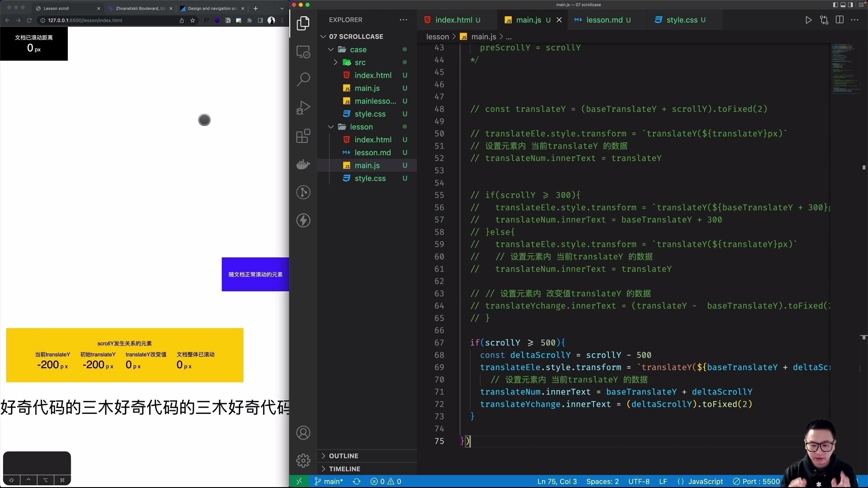Expand the src folder
This screenshot has height=488, width=868.
tap(335, 62)
